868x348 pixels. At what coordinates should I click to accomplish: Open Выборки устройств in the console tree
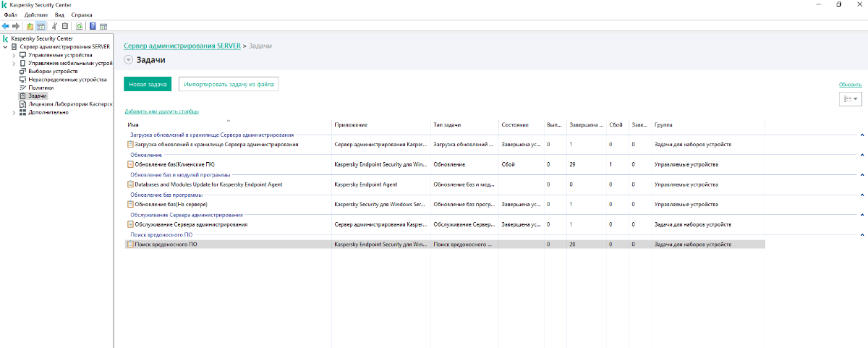(52, 72)
